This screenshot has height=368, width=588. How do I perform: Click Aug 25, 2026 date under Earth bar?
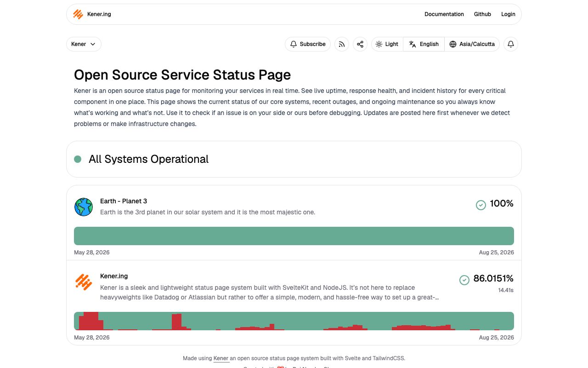496,253
